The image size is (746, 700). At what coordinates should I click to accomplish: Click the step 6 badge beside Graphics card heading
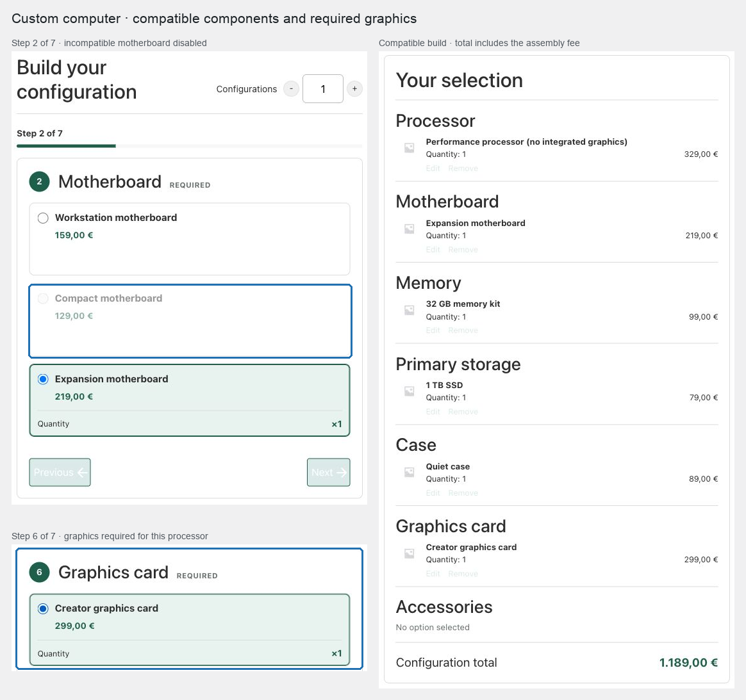40,572
